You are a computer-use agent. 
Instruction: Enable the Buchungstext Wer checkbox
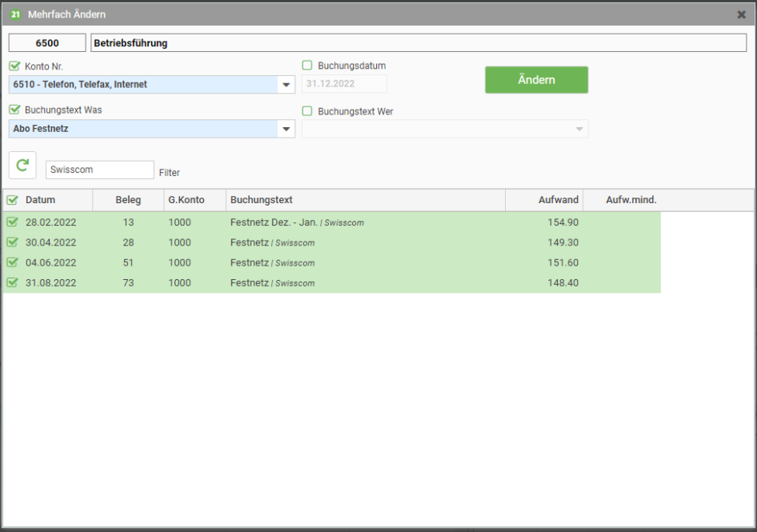pyautogui.click(x=307, y=111)
